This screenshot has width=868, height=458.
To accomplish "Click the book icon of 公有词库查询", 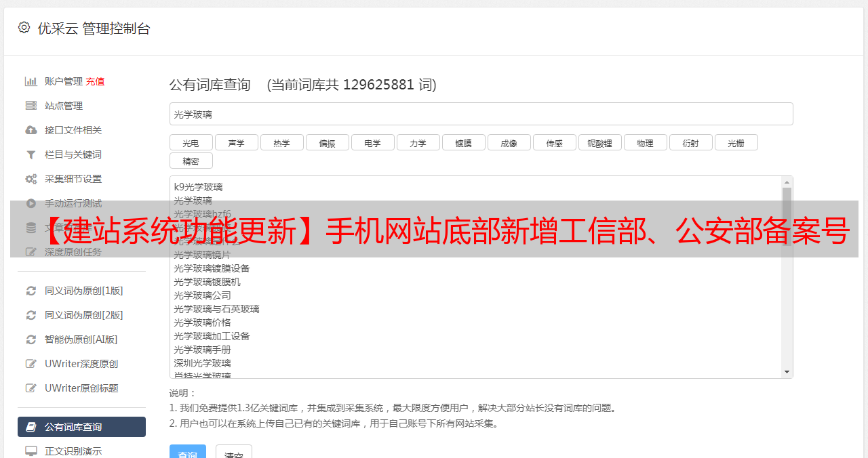I will click(x=31, y=427).
